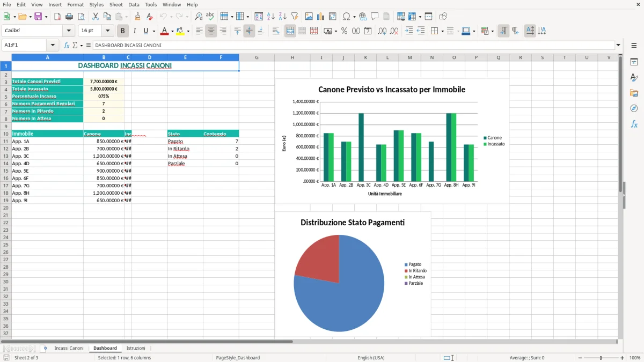Click the Draw shapes icon

443,17
